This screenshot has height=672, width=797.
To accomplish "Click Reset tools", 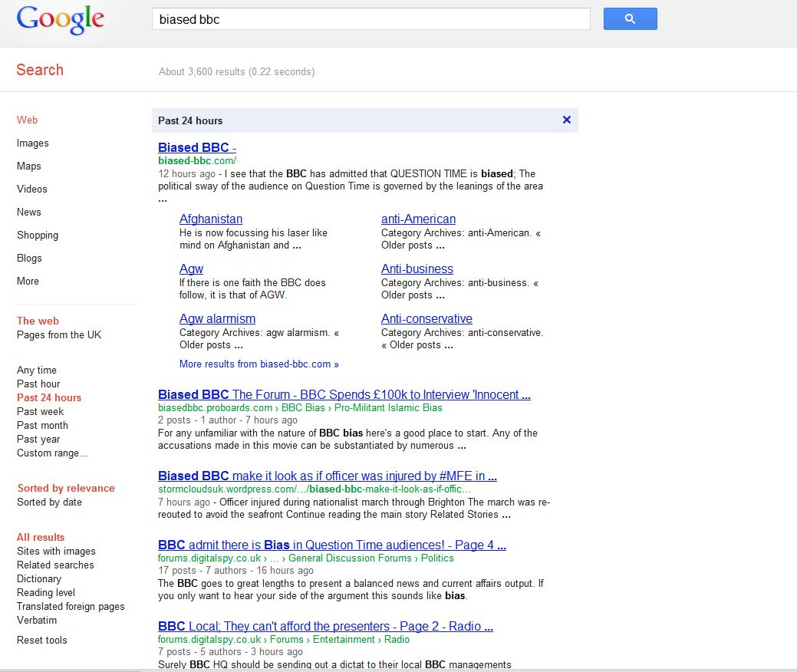I will [42, 640].
